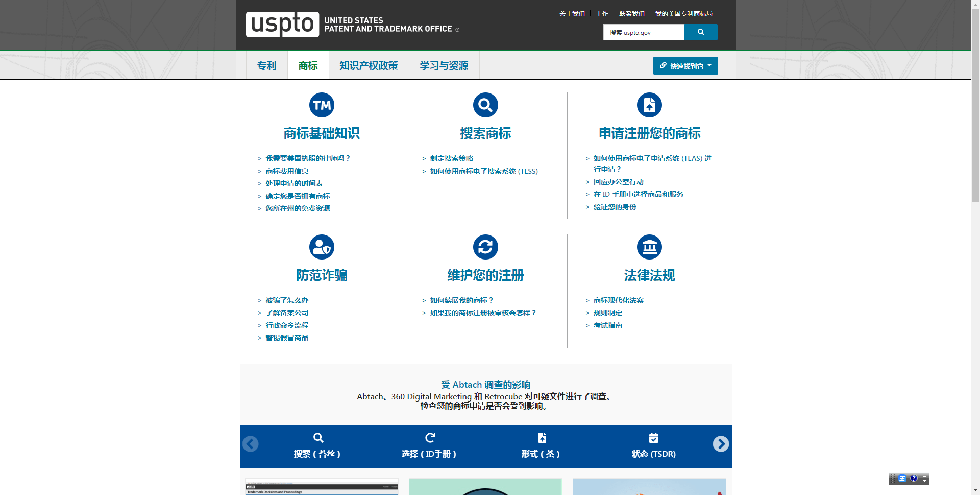This screenshot has width=980, height=495.
Task: Select the magnifier icon above 搜索商标
Action: (x=485, y=105)
